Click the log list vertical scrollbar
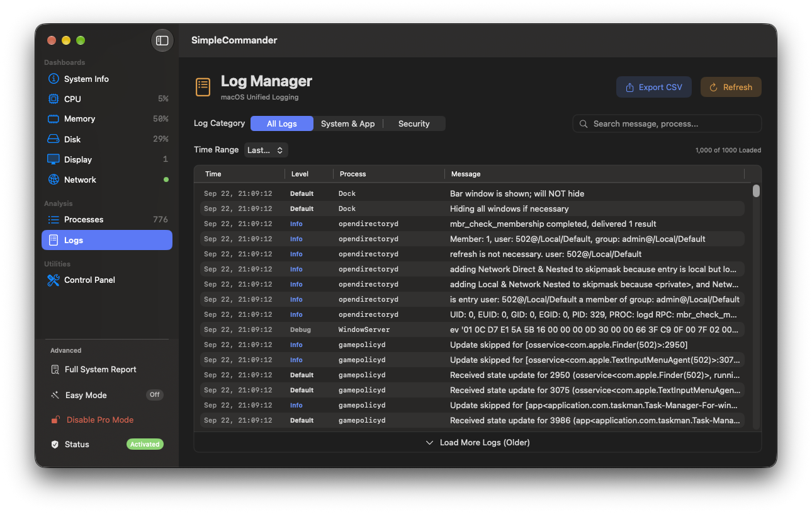The width and height of the screenshot is (812, 514). click(x=756, y=191)
